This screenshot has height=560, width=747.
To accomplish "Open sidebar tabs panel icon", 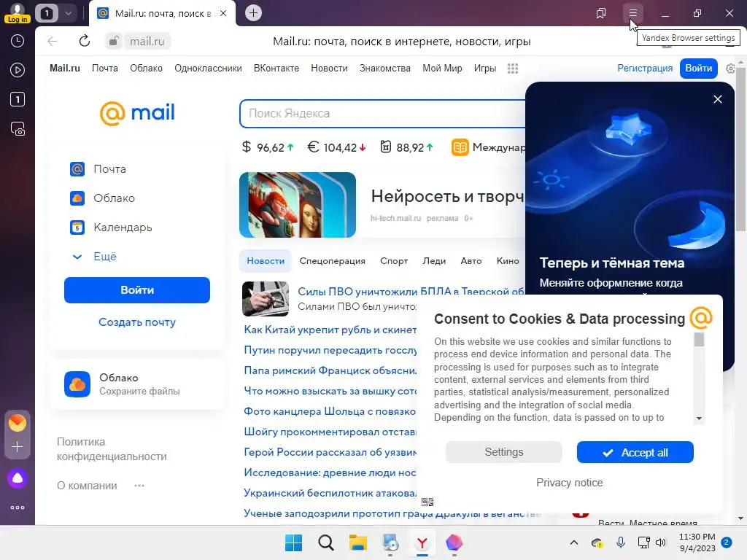I will 18,99.
